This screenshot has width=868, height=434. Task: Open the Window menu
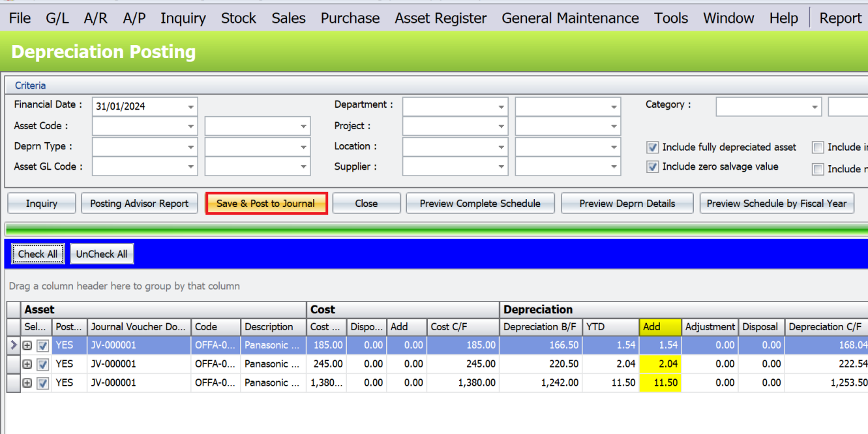[x=729, y=18]
